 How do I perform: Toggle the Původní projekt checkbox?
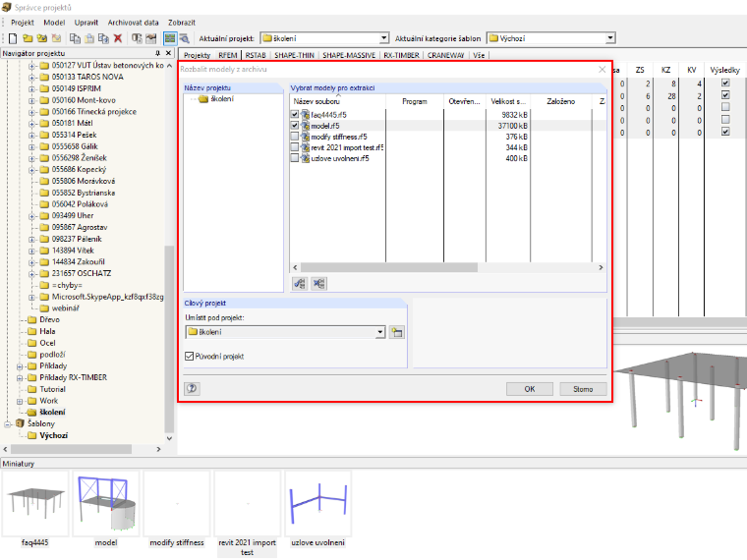pyautogui.click(x=189, y=357)
